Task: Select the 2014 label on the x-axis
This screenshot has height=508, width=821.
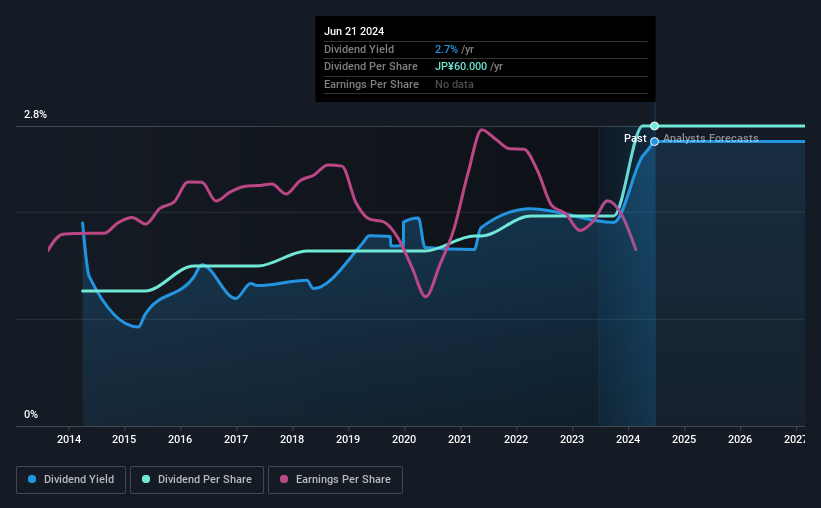Action: click(69, 439)
